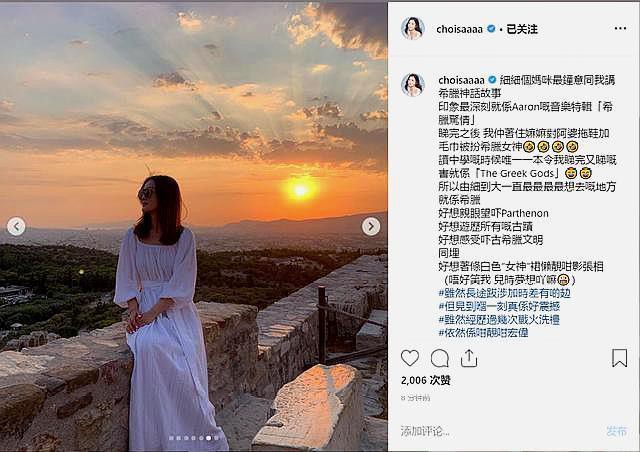Viewport: 640px width, 452px height.
Task: Like the post with the heart icon
Action: click(x=410, y=358)
